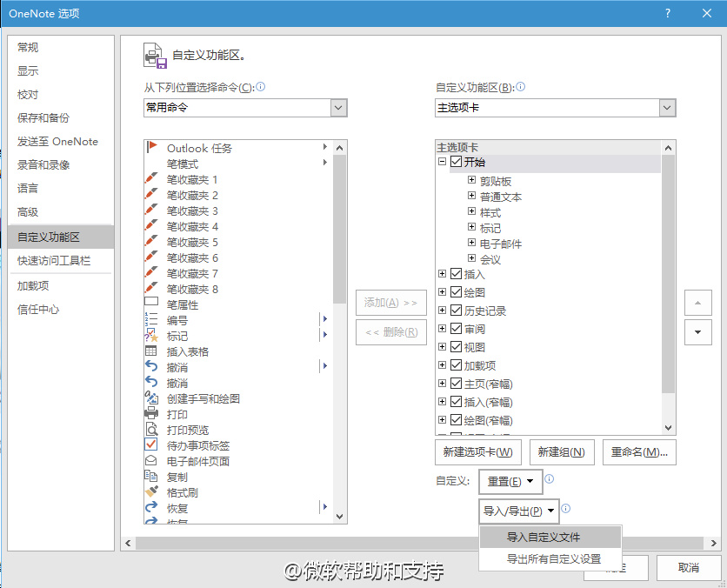Viewport: 727px width, 588px height.
Task: Click the 打印 printer icon
Action: click(151, 412)
